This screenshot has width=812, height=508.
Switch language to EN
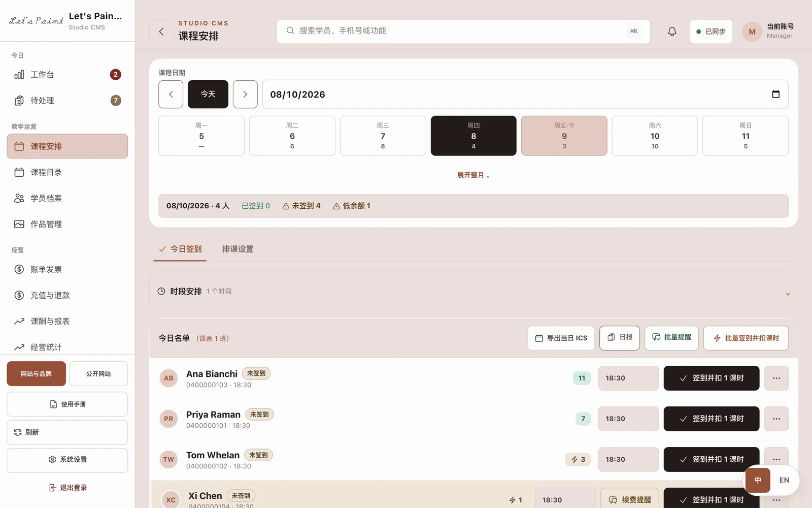click(784, 480)
